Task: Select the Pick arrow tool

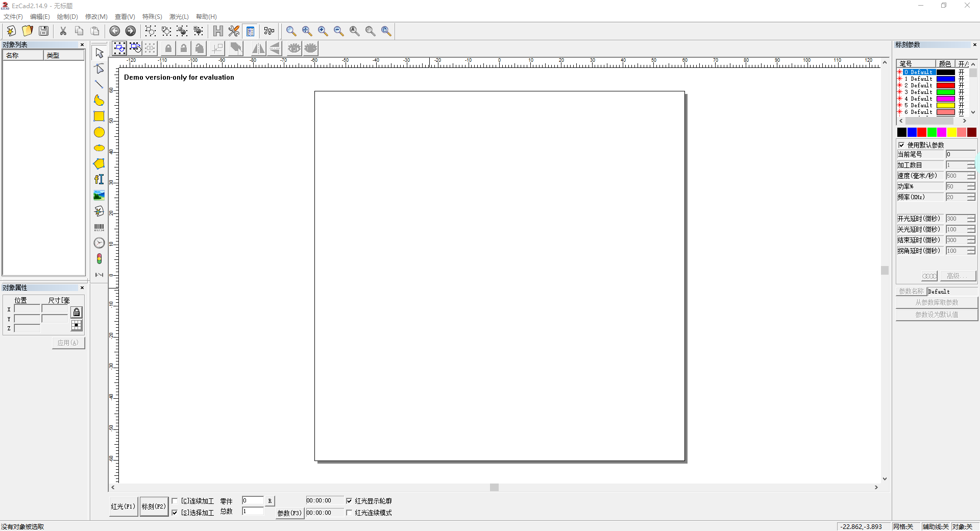Action: pyautogui.click(x=99, y=53)
